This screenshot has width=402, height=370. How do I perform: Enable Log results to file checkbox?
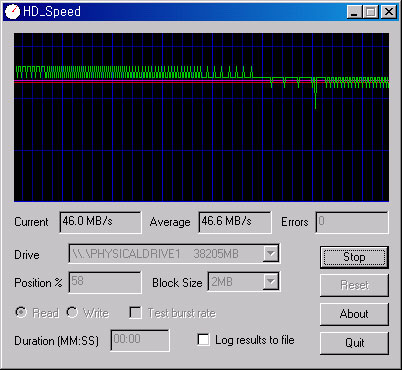point(203,340)
